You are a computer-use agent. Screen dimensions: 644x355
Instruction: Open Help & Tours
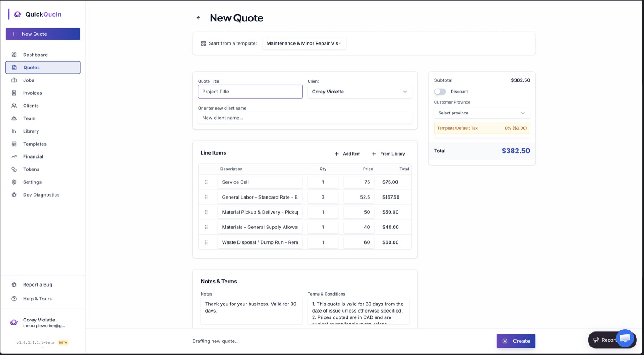(x=43, y=299)
